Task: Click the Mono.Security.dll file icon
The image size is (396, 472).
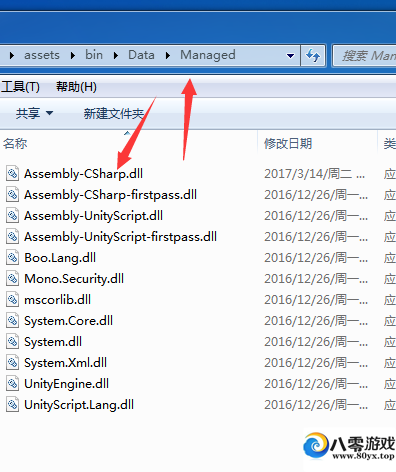Action: coord(12,279)
